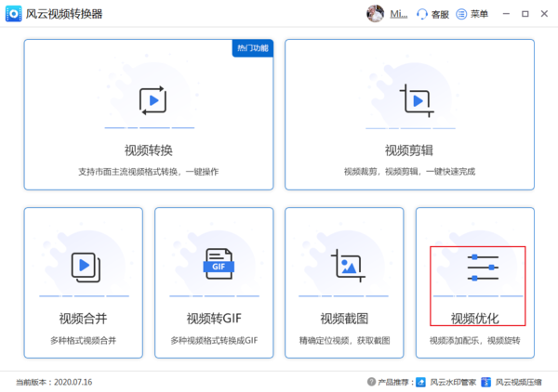Click the Mi... username link
The height and width of the screenshot is (392, 558).
(398, 14)
